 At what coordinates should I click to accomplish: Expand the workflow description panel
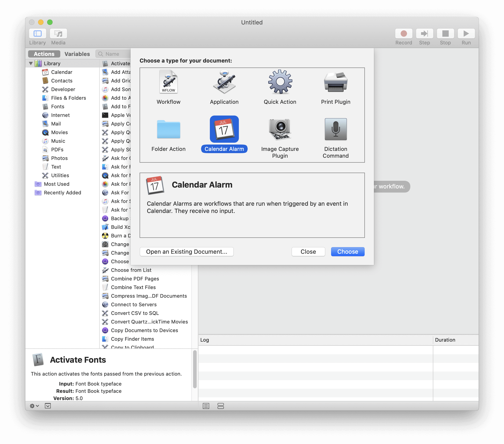click(48, 406)
